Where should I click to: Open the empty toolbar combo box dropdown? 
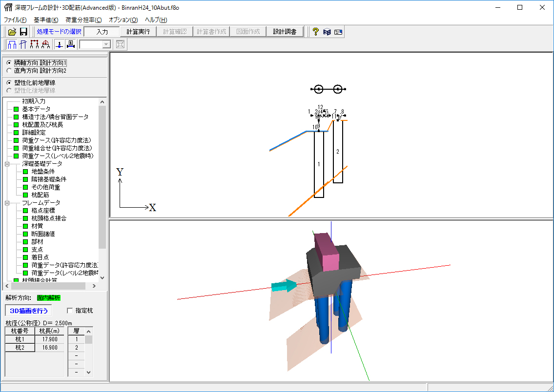click(x=106, y=44)
